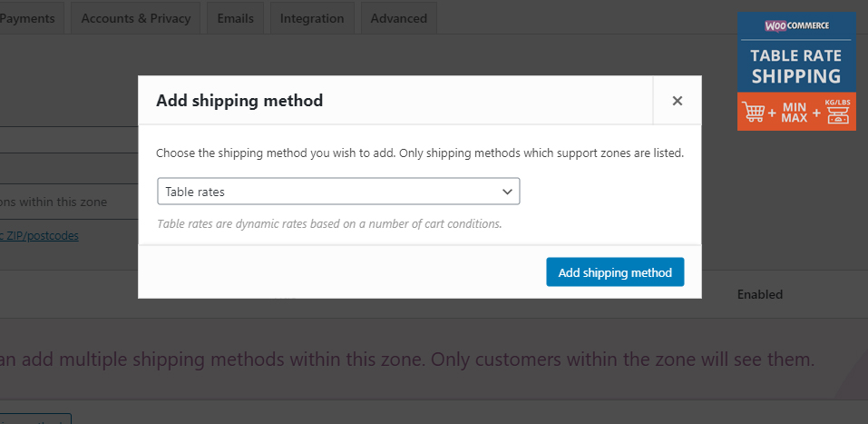Click the WooCommerce logo on the banner
The image size is (868, 424).
(796, 25)
